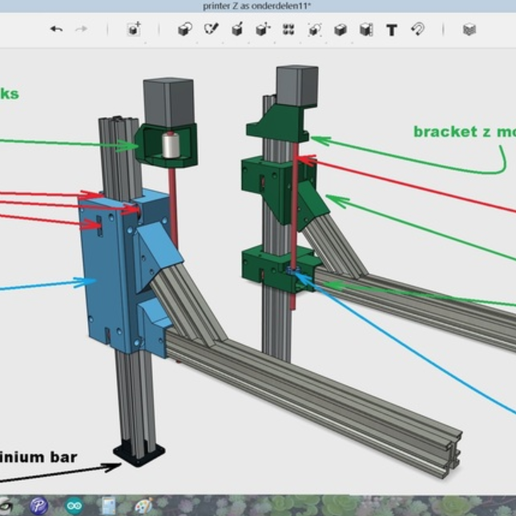Open the Sketch tool

[x=211, y=29]
